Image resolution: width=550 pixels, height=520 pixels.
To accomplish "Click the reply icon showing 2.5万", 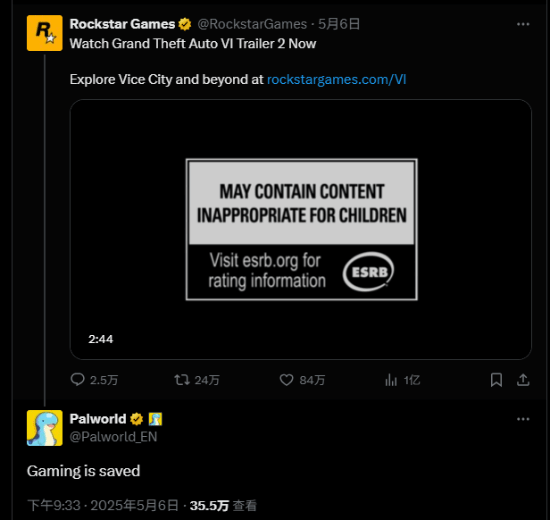I will (x=78, y=380).
